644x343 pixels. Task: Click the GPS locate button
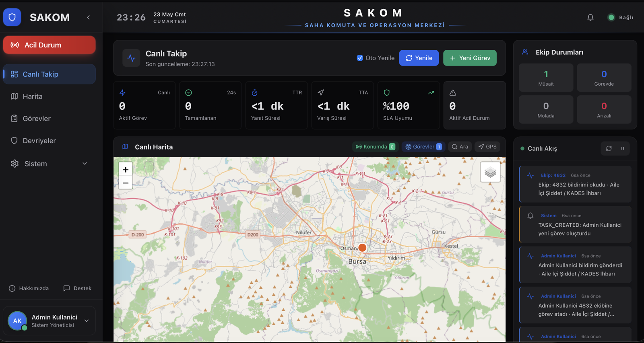pyautogui.click(x=487, y=147)
